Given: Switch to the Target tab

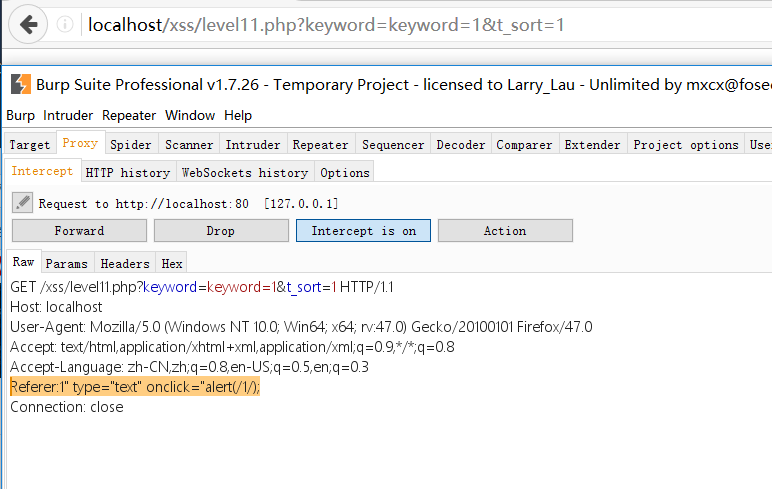Looking at the screenshot, I should pyautogui.click(x=30, y=144).
